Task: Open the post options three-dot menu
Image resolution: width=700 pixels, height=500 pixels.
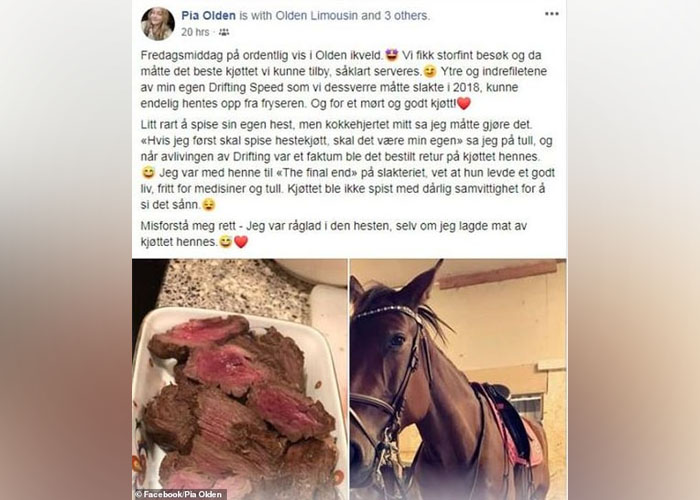Action: 552,14
